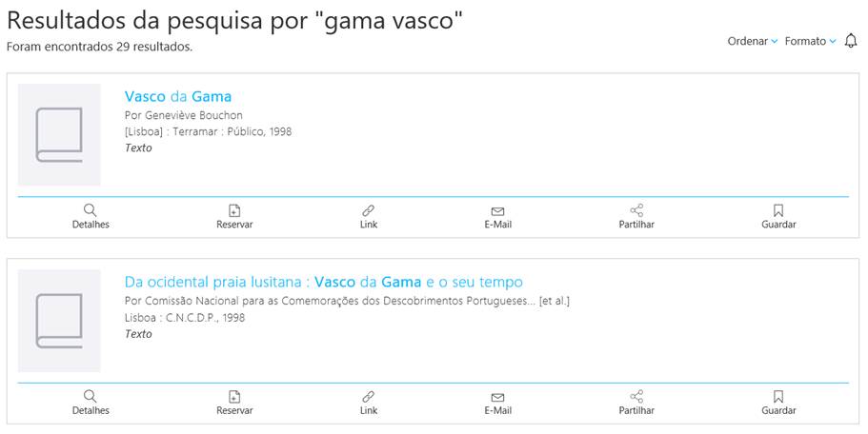Viewport: 868px width, 434px height.
Task: Click the second result's book cover placeholder
Action: pyautogui.click(x=59, y=321)
